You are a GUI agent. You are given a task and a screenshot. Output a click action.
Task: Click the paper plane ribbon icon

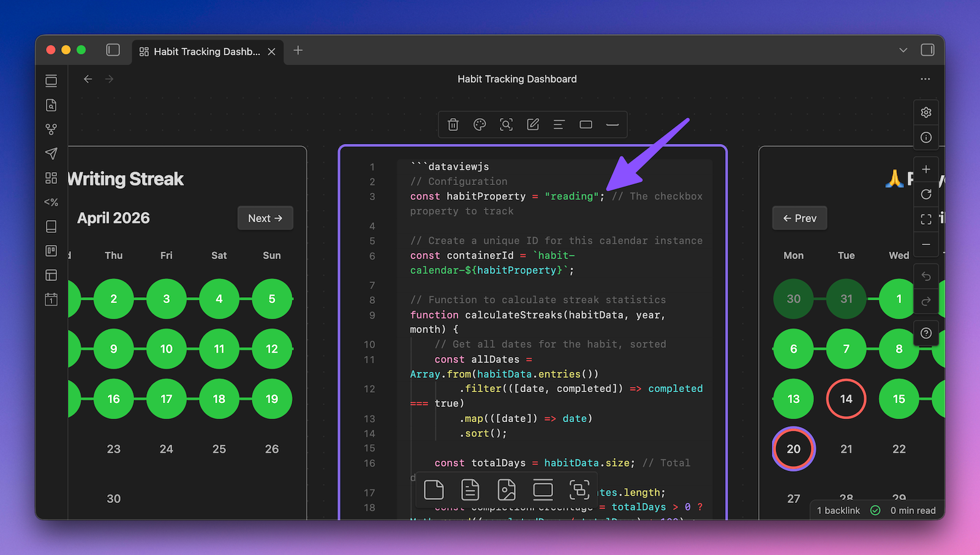51,154
